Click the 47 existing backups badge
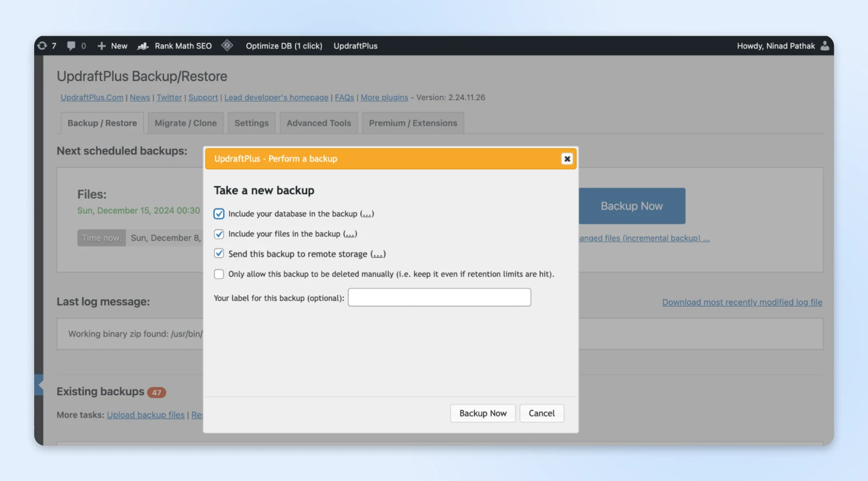This screenshot has height=481, width=868. pos(156,393)
